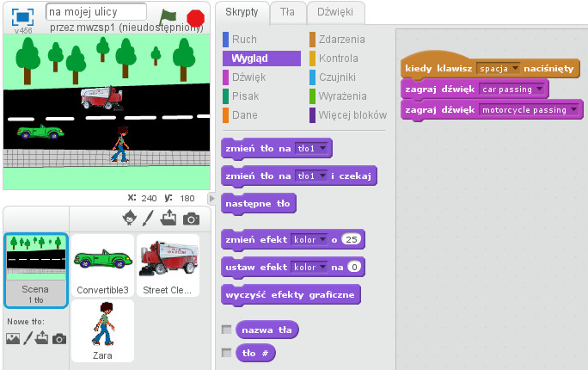Tick the checkbox next to tło #
The height and width of the screenshot is (370, 588).
pyautogui.click(x=226, y=353)
